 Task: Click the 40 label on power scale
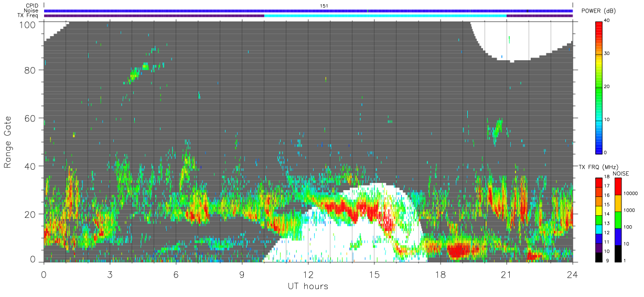(x=607, y=21)
